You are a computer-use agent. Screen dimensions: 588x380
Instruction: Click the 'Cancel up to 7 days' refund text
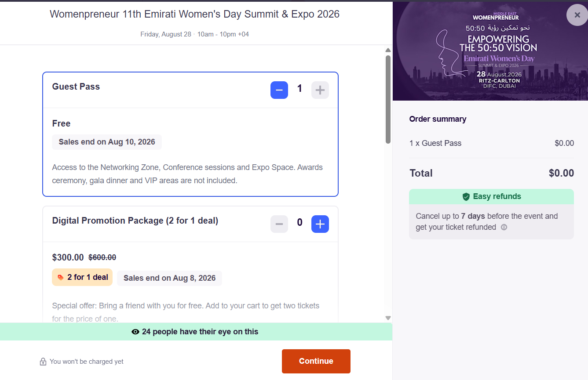click(487, 222)
